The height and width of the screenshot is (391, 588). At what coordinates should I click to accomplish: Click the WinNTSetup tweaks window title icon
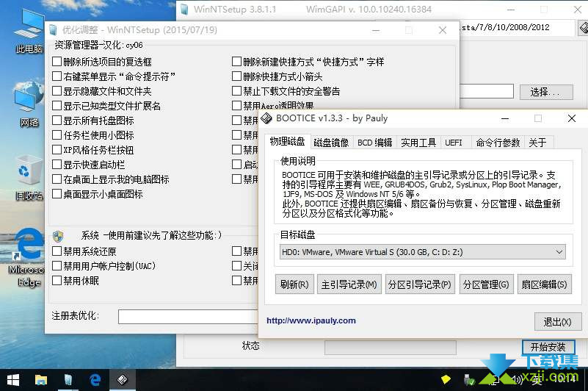click(53, 30)
